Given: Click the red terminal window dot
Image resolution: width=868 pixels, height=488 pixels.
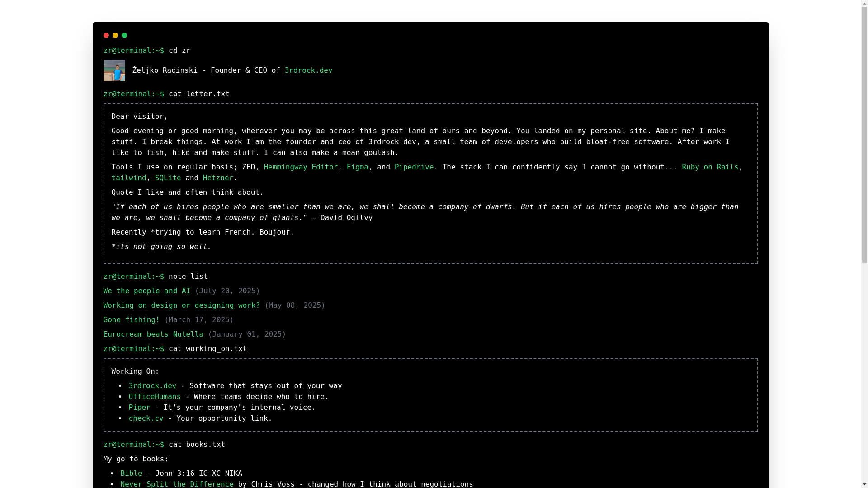Looking at the screenshot, I should tap(106, 35).
